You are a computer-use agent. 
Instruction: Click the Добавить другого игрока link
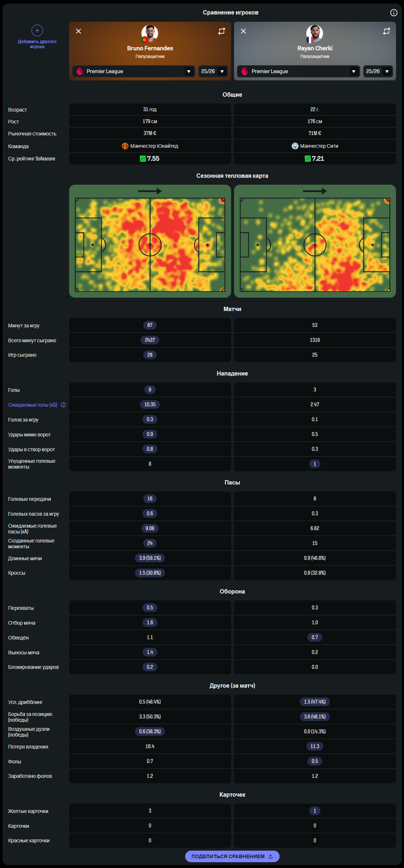point(37,44)
